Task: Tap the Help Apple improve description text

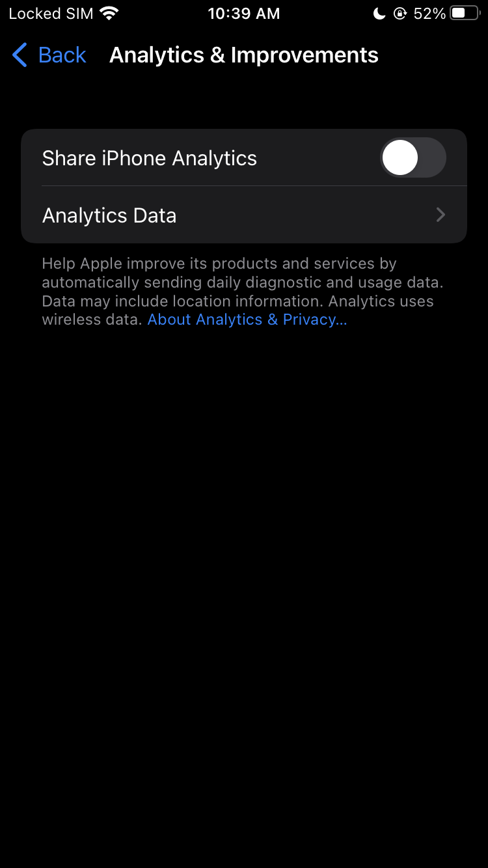Action: pyautogui.click(x=219, y=264)
